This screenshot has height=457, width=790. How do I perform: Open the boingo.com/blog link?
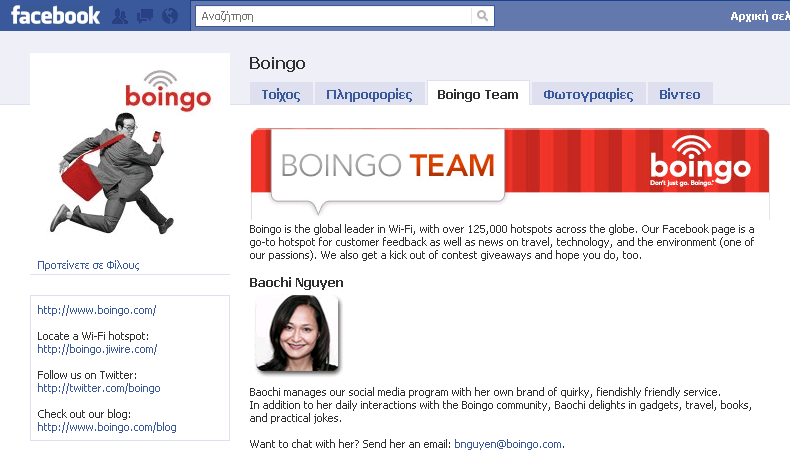pos(107,427)
